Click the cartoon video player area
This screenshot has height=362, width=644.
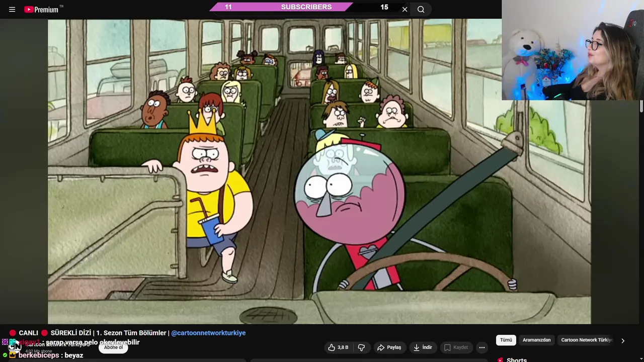click(319, 171)
